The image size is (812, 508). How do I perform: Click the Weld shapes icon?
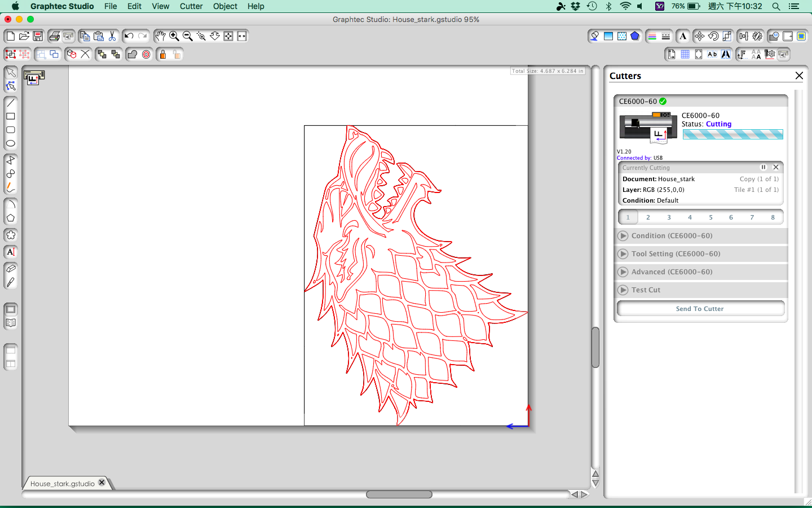pyautogui.click(x=133, y=54)
